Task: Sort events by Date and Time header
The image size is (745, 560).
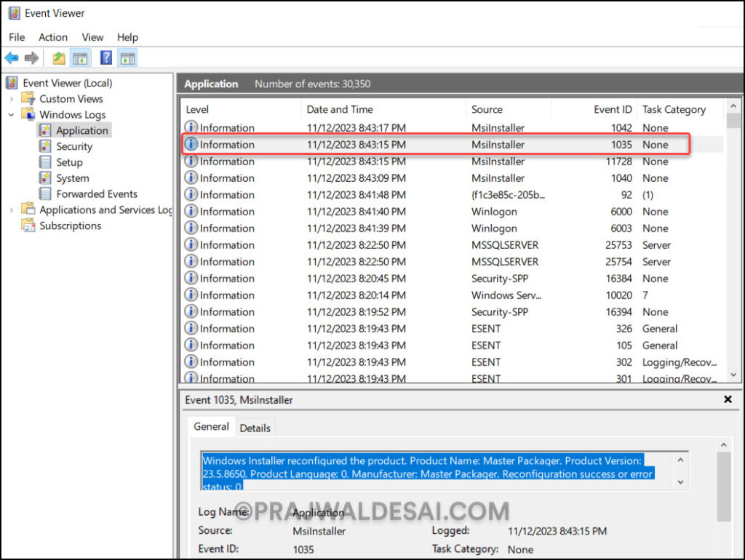Action: click(384, 109)
